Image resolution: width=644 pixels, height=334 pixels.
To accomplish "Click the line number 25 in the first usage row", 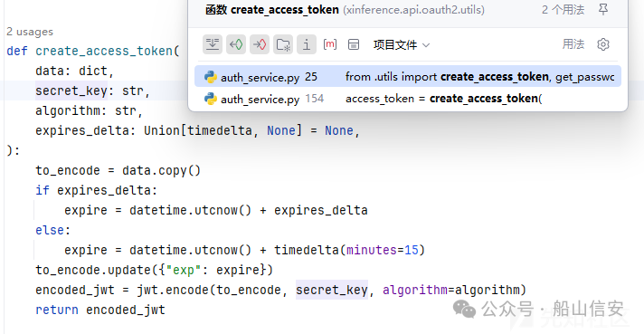I will [311, 77].
